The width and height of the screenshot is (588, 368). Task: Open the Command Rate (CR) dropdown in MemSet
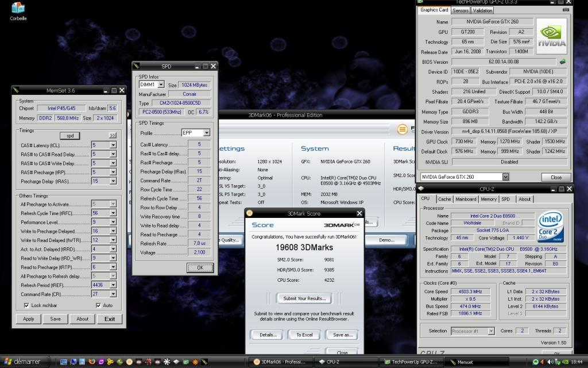113,294
